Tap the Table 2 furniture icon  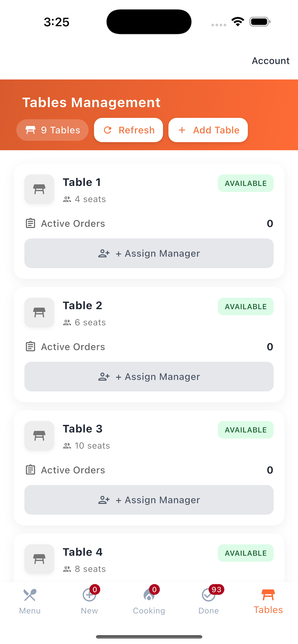(39, 312)
